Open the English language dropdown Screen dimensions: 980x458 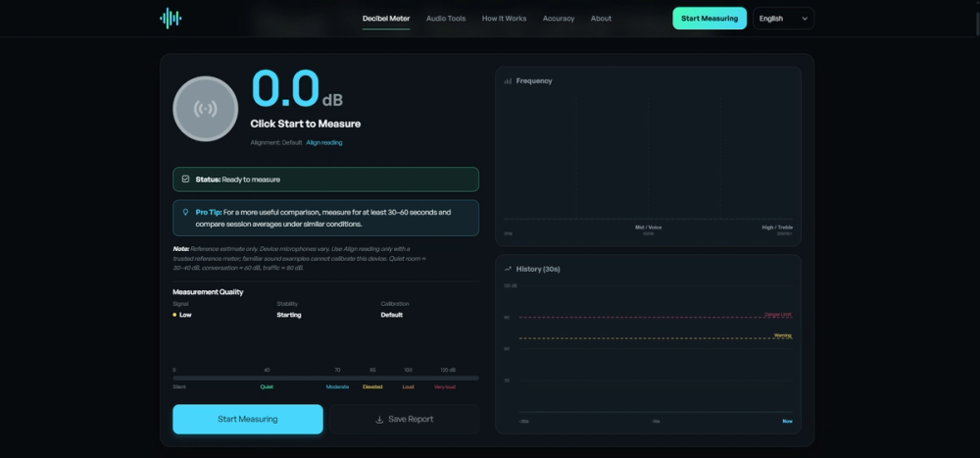click(x=783, y=19)
